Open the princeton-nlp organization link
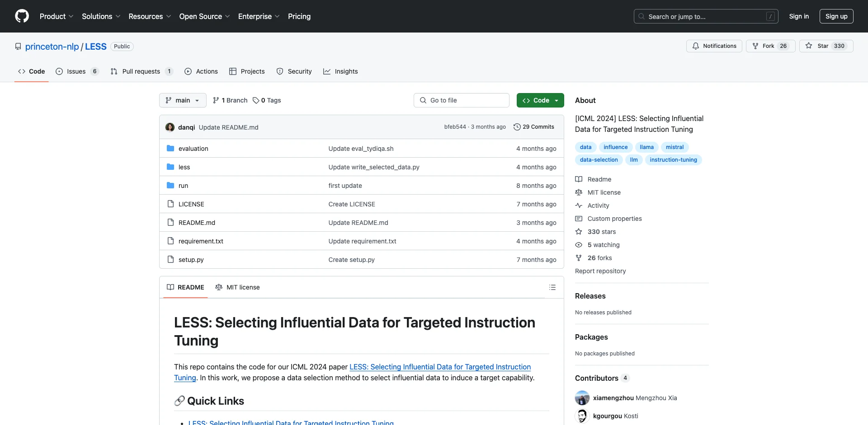Screen dimensions: 868x425 [52, 47]
